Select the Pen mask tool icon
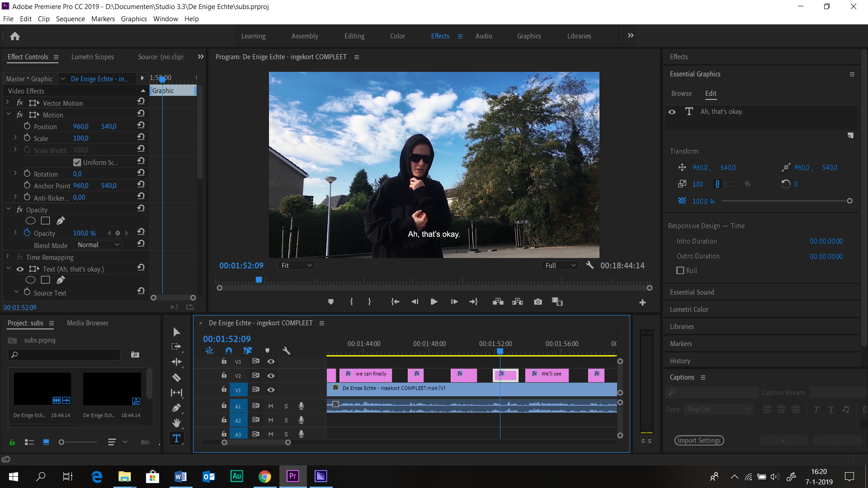Viewport: 868px width, 488px height. tap(60, 221)
